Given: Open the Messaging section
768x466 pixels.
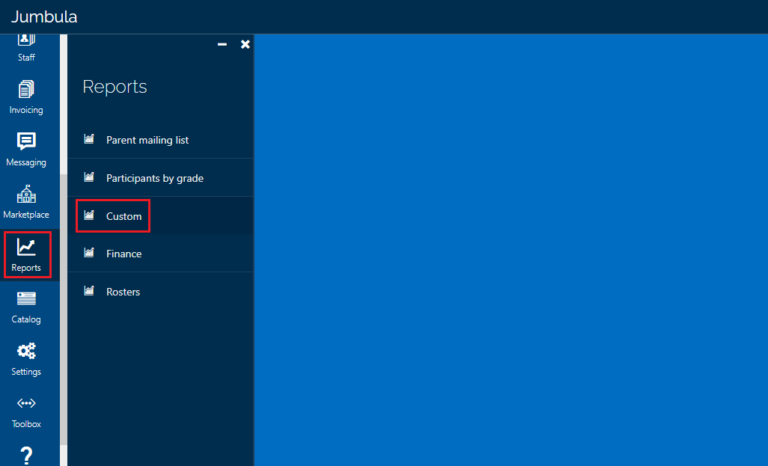Looking at the screenshot, I should 26,149.
